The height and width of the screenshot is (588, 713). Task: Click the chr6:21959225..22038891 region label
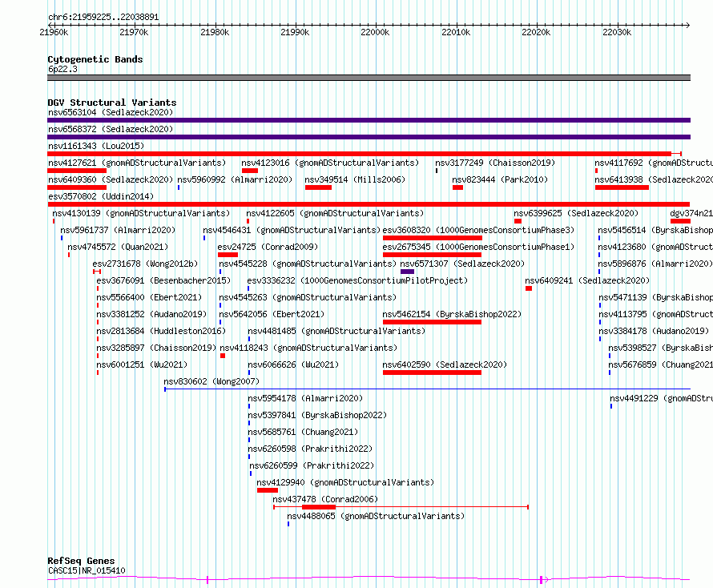(103, 18)
